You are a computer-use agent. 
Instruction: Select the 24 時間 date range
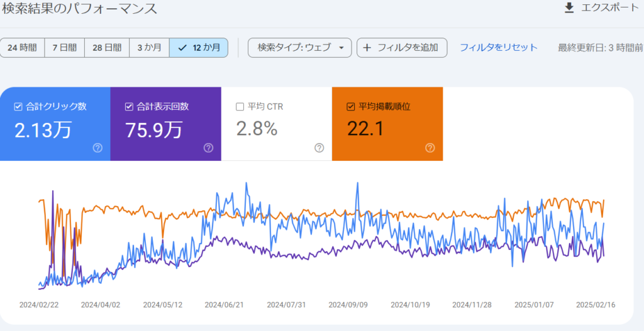click(22, 48)
